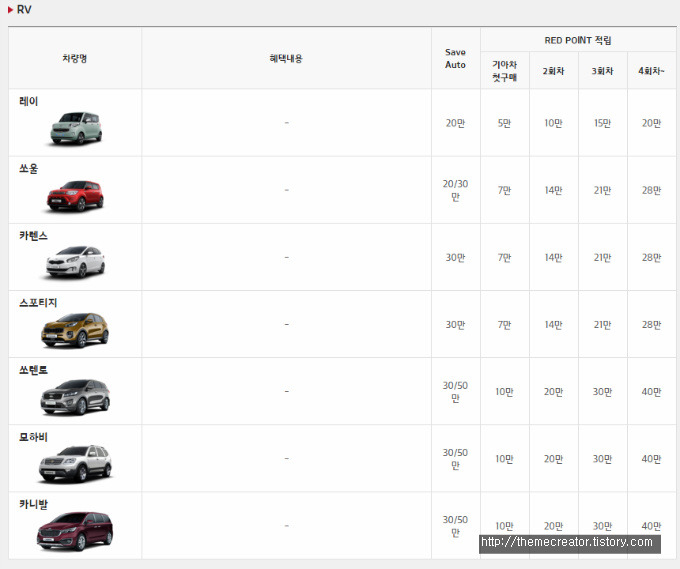Click 모하비 3회차 value 30만
The image size is (680, 569).
602,459
